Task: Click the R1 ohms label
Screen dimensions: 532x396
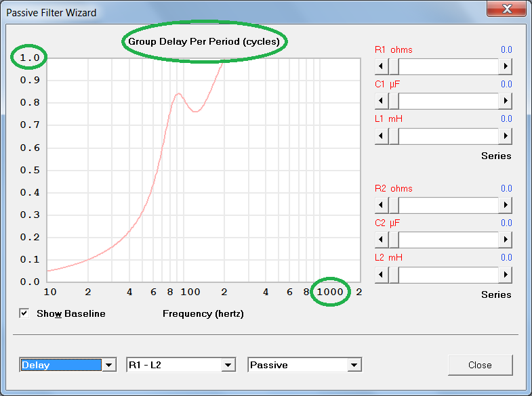Action: pos(394,50)
